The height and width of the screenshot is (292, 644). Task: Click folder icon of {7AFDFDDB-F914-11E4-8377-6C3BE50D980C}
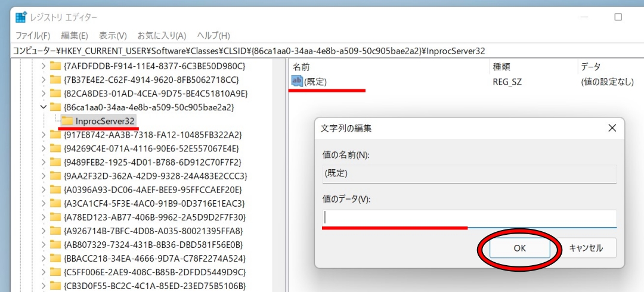[55, 66]
